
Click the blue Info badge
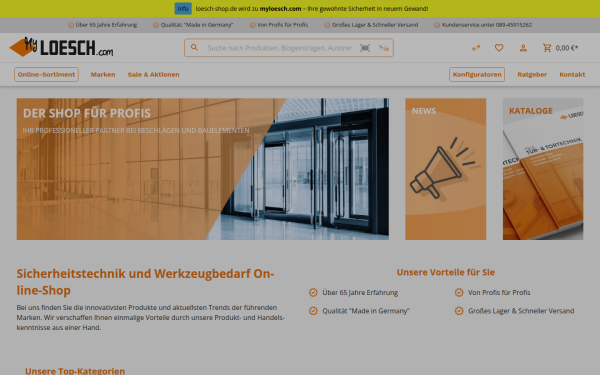point(183,8)
